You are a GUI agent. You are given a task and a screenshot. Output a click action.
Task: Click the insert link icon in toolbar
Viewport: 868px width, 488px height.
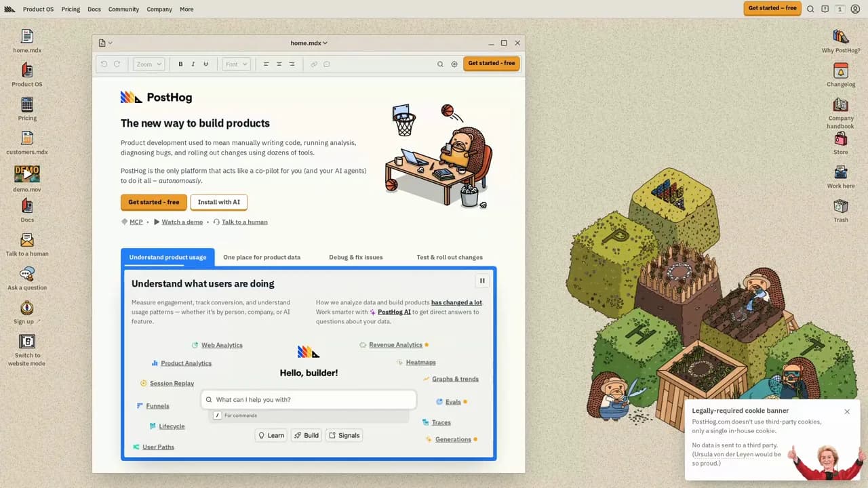tap(314, 64)
